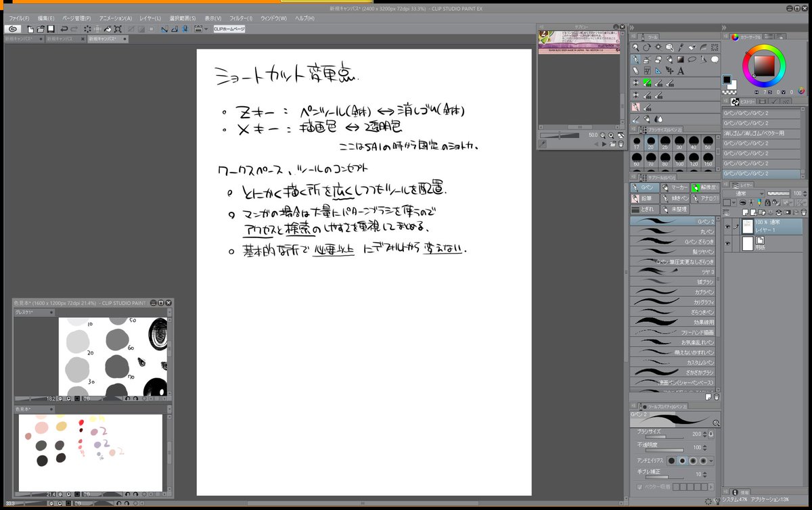This screenshot has height=510, width=812.
Task: Select the マーカー sub tool group
Action: pyautogui.click(x=675, y=187)
